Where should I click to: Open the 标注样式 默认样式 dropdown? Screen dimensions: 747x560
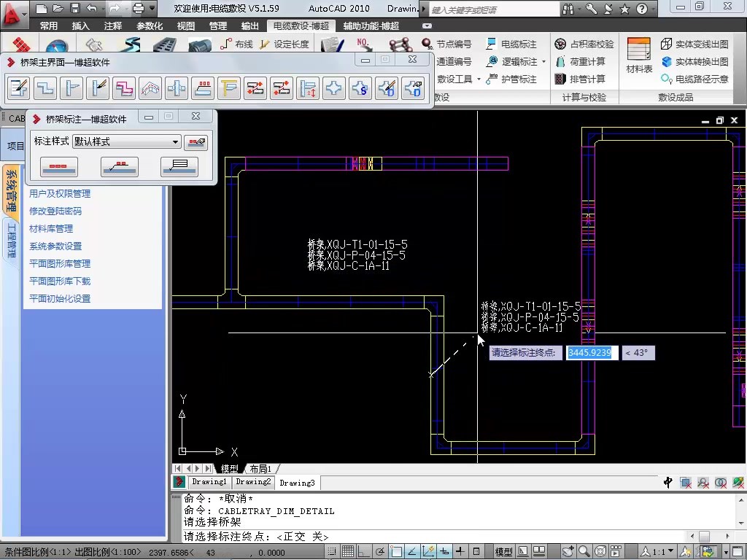[x=127, y=141]
